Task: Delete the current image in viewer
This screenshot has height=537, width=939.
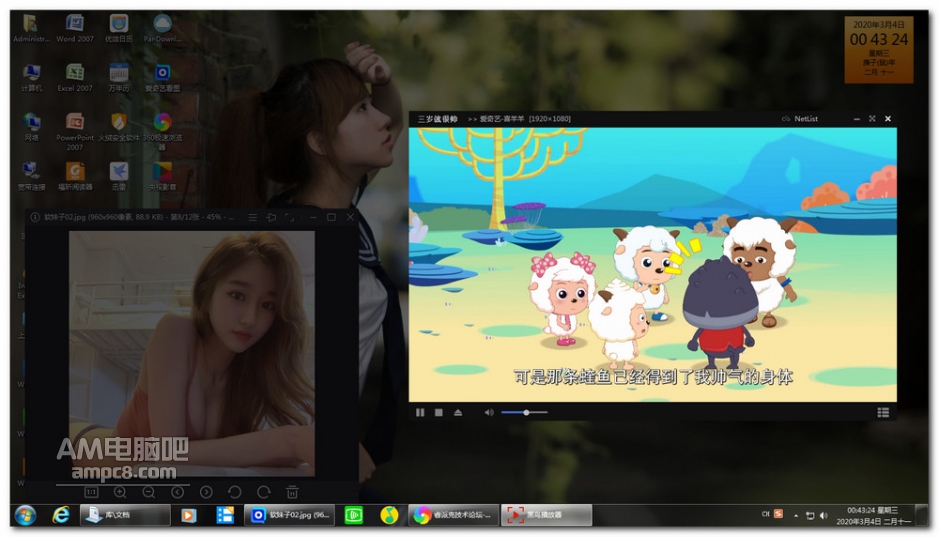Action: pos(292,492)
